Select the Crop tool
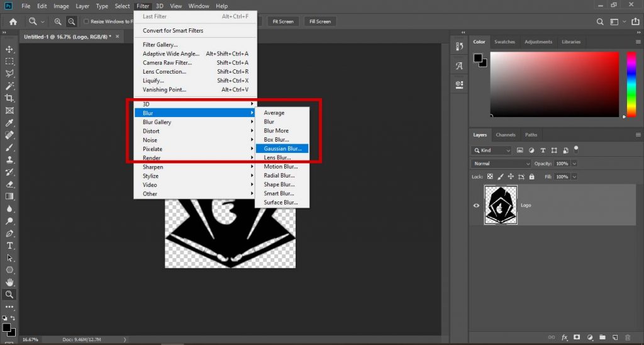The width and height of the screenshot is (644, 345). [x=9, y=98]
